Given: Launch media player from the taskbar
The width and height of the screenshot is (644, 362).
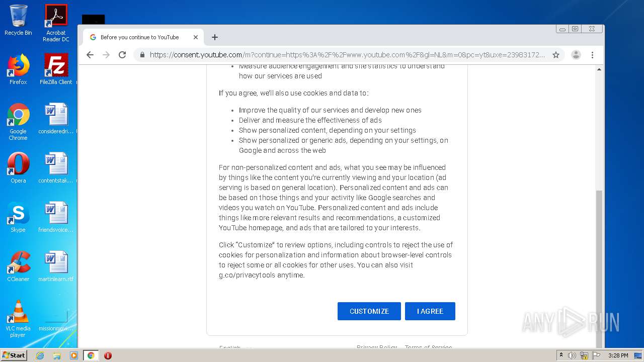Looking at the screenshot, I should (x=74, y=355).
